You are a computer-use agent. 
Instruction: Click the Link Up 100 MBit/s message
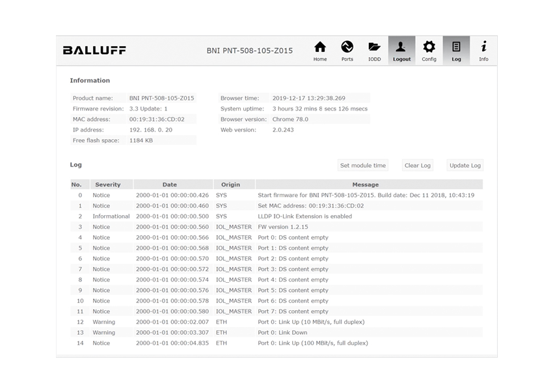[x=312, y=343]
